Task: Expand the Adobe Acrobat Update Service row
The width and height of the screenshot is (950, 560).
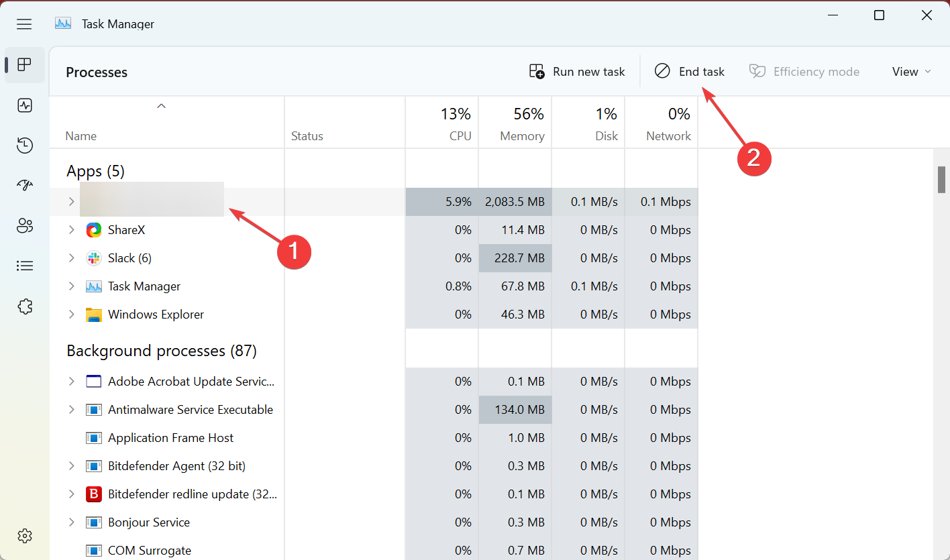Action: (72, 382)
